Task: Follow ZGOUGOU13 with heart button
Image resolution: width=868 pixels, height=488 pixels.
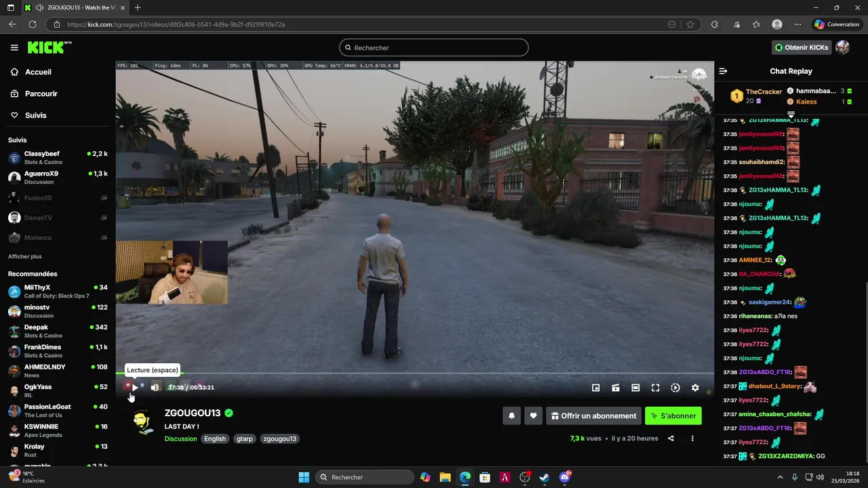Action: [x=534, y=416]
